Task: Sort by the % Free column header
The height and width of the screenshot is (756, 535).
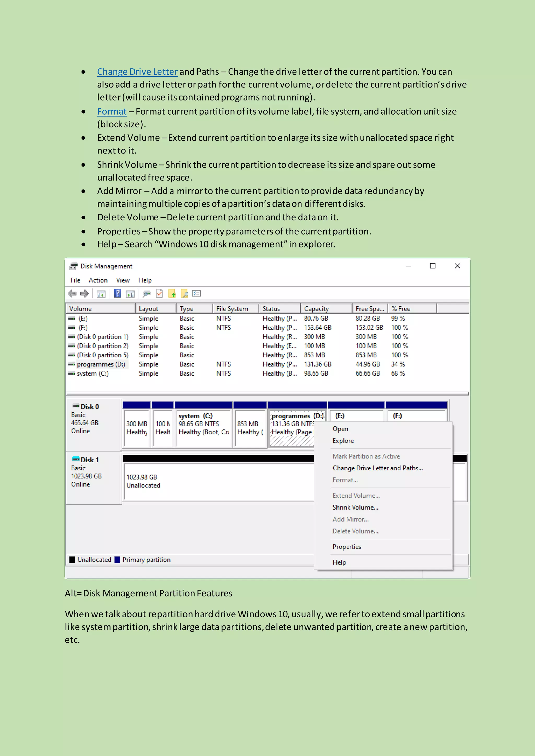Action: [x=412, y=309]
